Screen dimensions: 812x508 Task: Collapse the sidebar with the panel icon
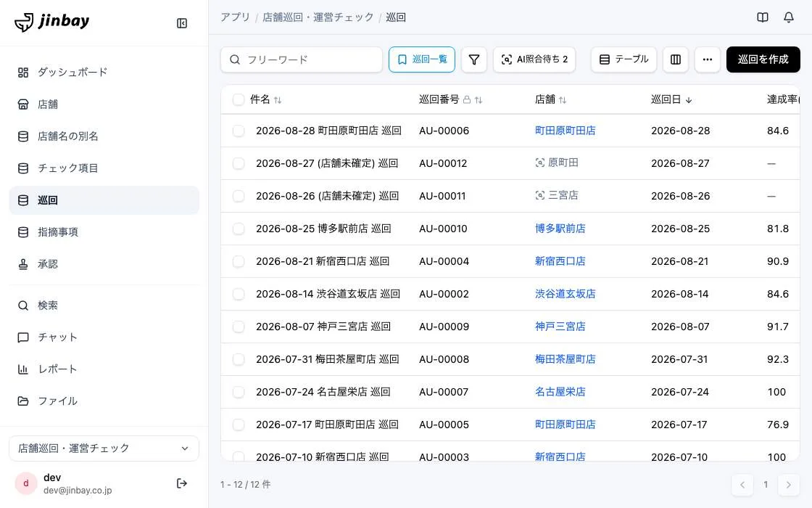coord(182,23)
